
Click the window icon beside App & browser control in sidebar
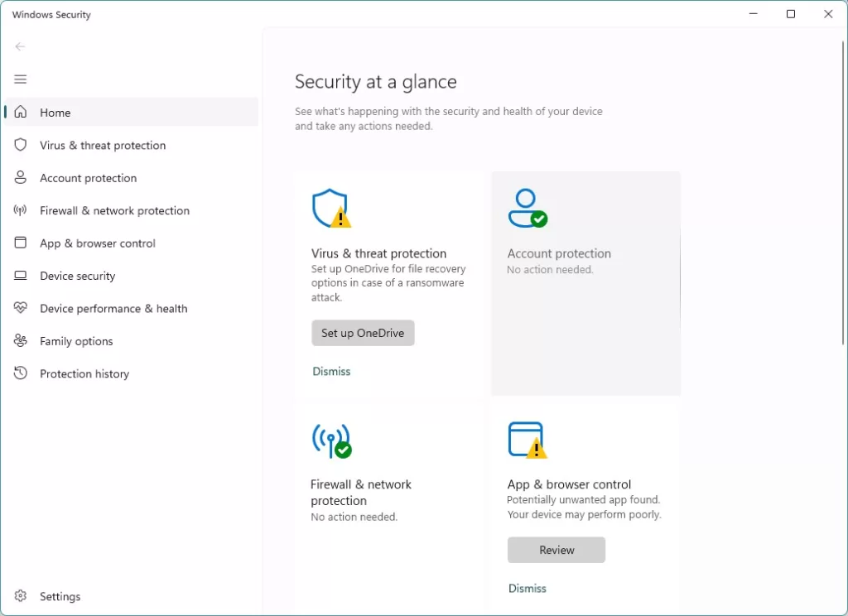click(21, 243)
